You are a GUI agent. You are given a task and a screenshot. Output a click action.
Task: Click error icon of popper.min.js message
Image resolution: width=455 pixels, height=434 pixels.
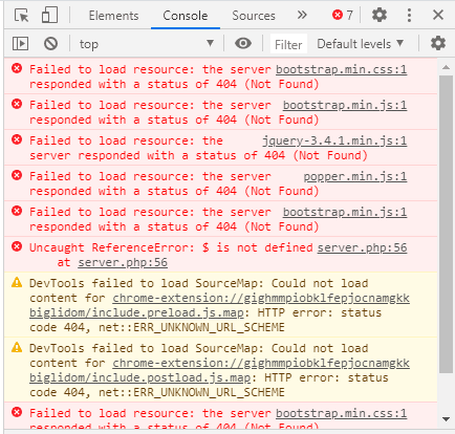(x=17, y=175)
